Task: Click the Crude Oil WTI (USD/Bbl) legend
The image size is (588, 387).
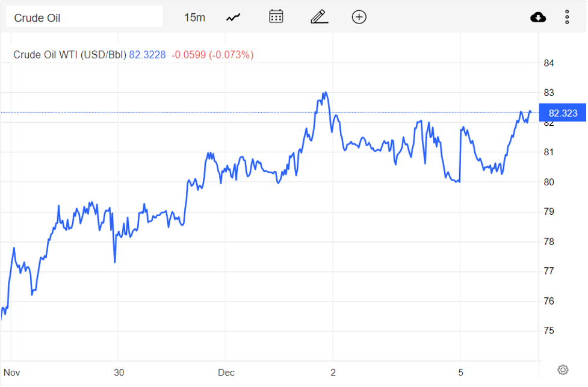Action: click(70, 55)
